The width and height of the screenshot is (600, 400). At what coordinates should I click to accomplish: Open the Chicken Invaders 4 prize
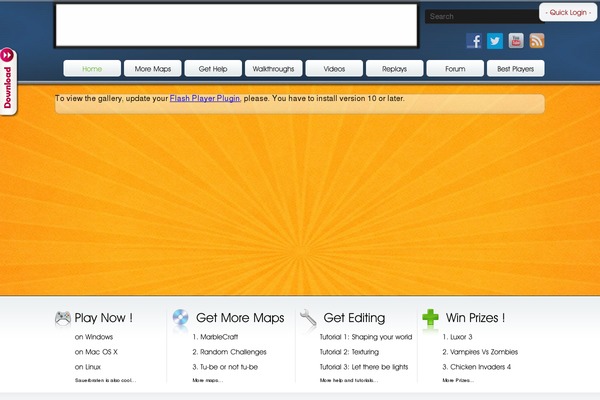click(476, 367)
